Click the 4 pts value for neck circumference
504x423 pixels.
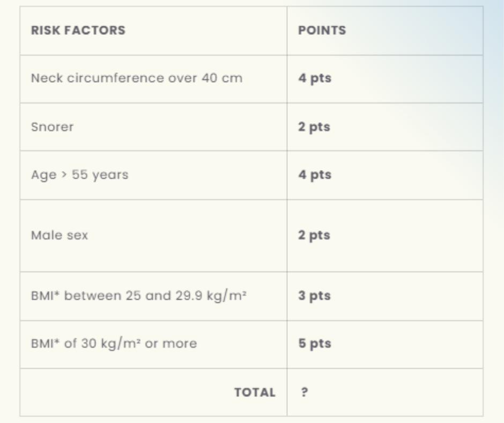coord(315,78)
